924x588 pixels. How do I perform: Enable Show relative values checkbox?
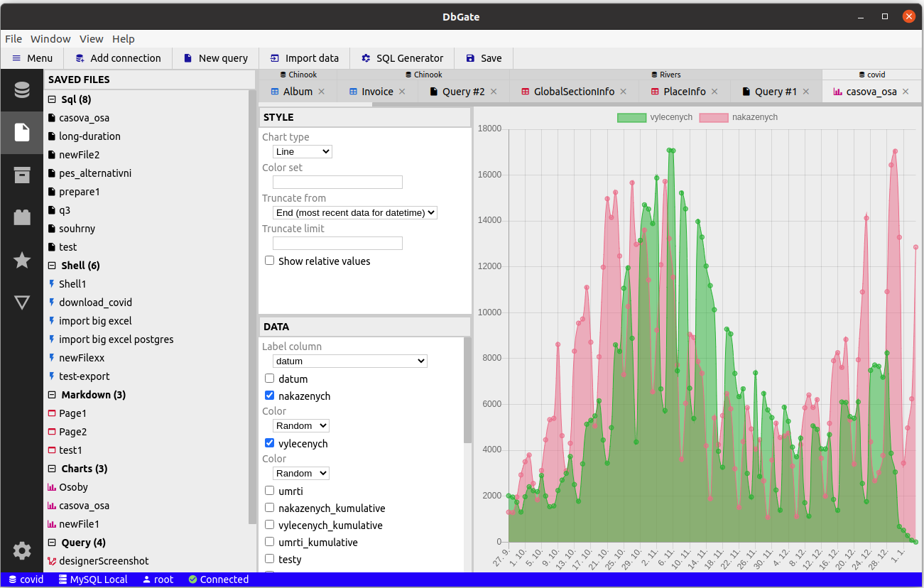coord(270,261)
